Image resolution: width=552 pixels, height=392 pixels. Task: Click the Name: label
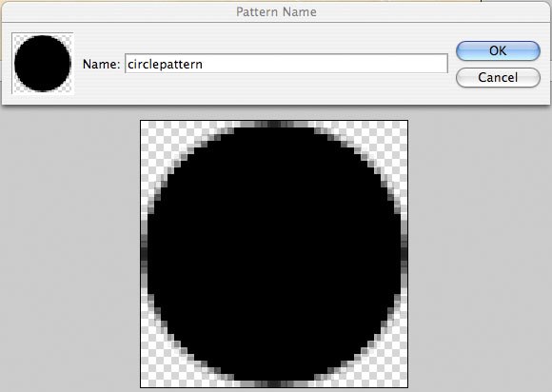pyautogui.click(x=102, y=64)
